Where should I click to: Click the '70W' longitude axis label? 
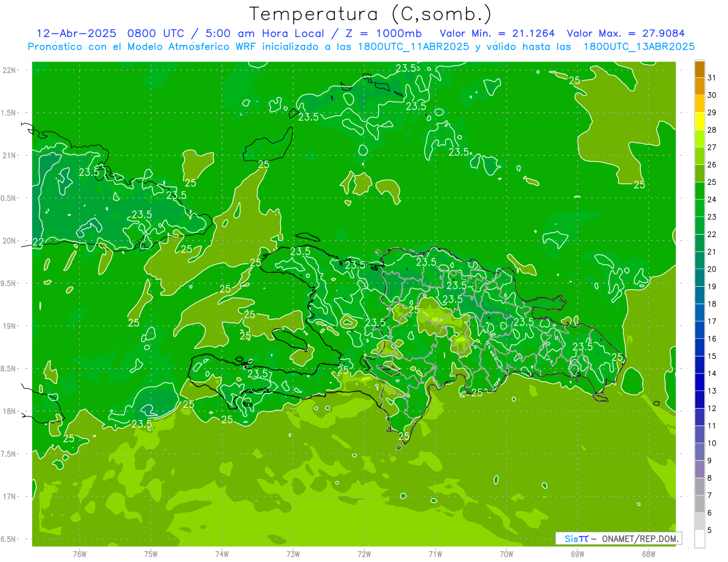[507, 554]
